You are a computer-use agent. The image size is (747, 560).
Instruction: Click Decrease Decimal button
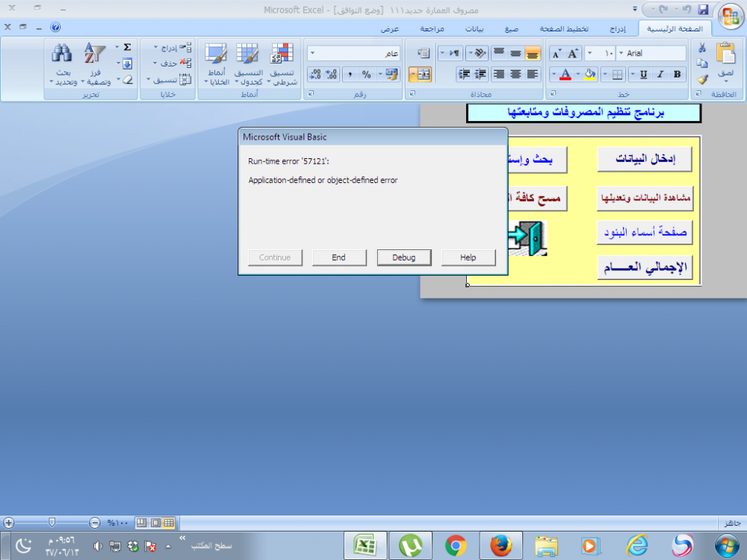tap(315, 74)
